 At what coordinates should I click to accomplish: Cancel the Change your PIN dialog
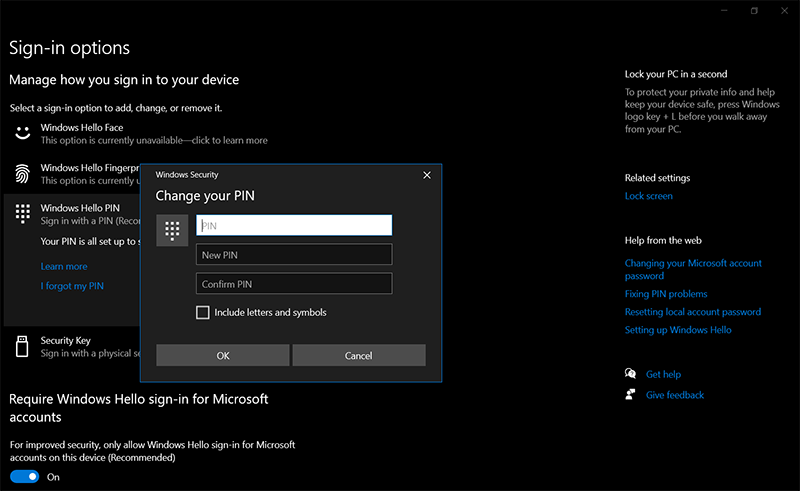(x=359, y=355)
